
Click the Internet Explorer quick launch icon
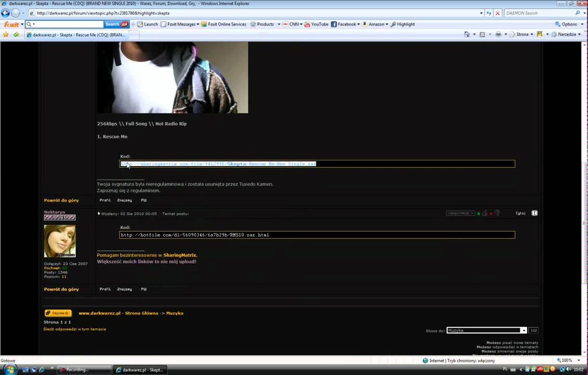[x=42, y=370]
